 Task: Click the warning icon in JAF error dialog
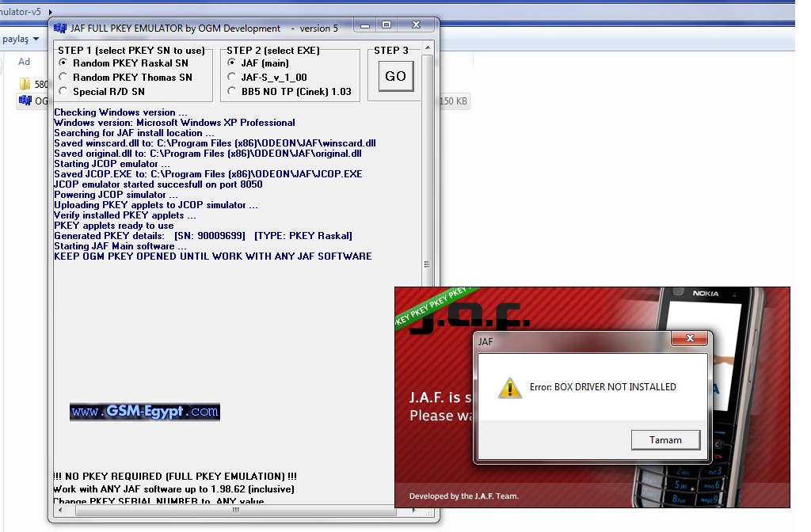tap(509, 387)
